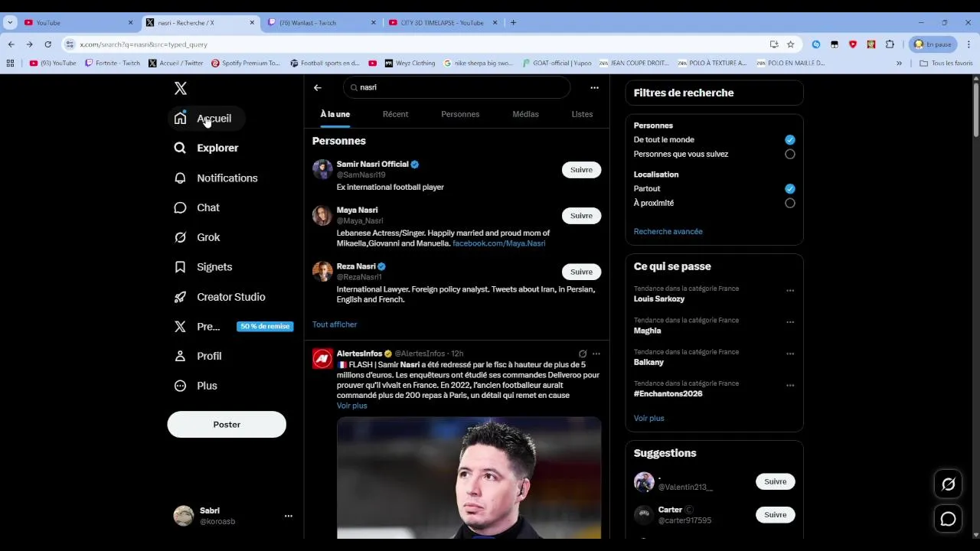The height and width of the screenshot is (551, 980).
Task: Open browser extensions puzzle icon
Action: pos(890,44)
